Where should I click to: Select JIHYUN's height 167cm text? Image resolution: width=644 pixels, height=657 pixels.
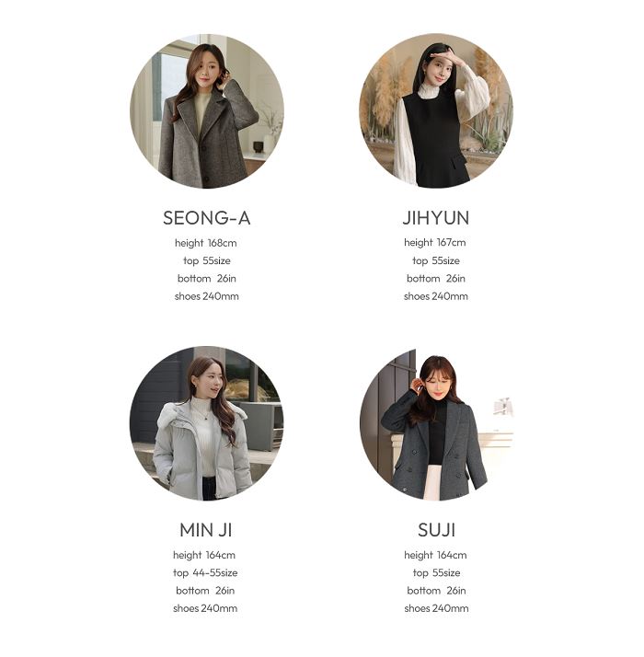[x=435, y=243]
